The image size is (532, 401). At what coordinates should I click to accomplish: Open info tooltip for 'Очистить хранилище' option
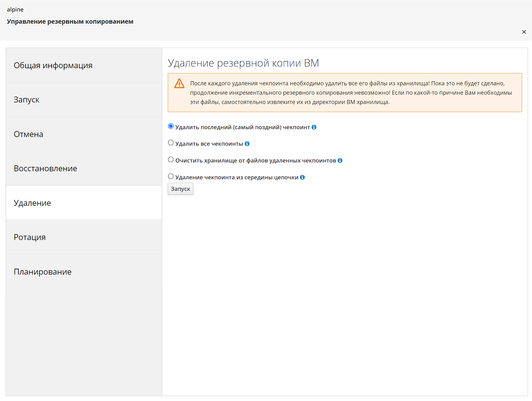click(340, 160)
